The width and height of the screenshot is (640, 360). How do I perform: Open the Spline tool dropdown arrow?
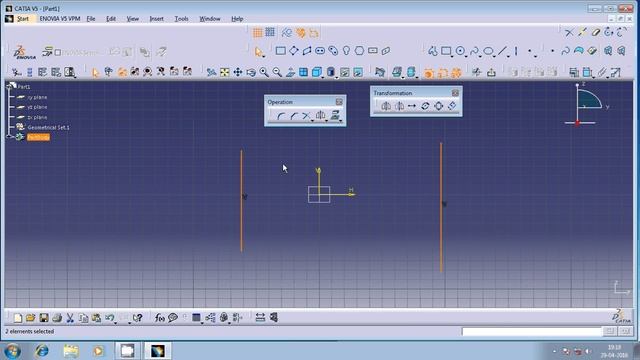pyautogui.click(x=480, y=56)
